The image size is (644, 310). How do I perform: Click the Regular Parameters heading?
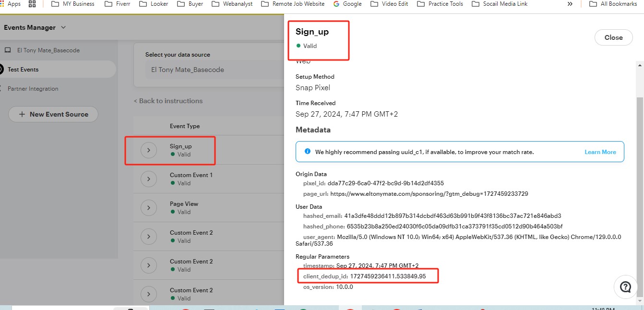pos(322,257)
